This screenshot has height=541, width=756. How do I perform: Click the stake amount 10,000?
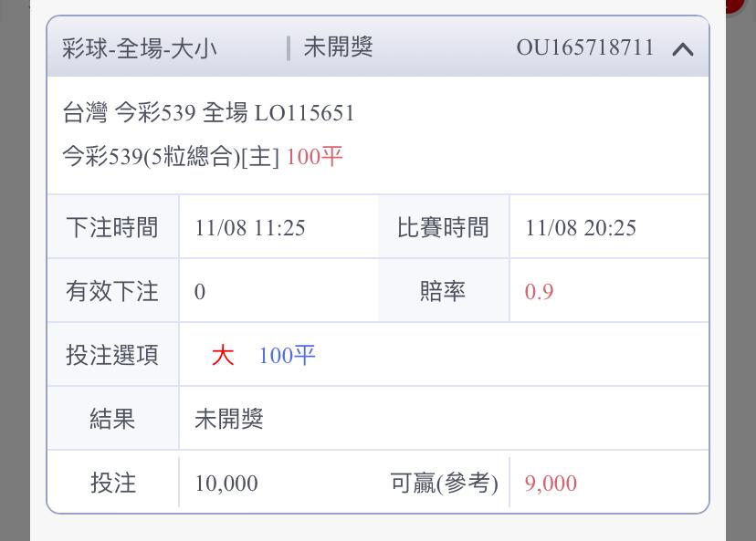pyautogui.click(x=226, y=483)
